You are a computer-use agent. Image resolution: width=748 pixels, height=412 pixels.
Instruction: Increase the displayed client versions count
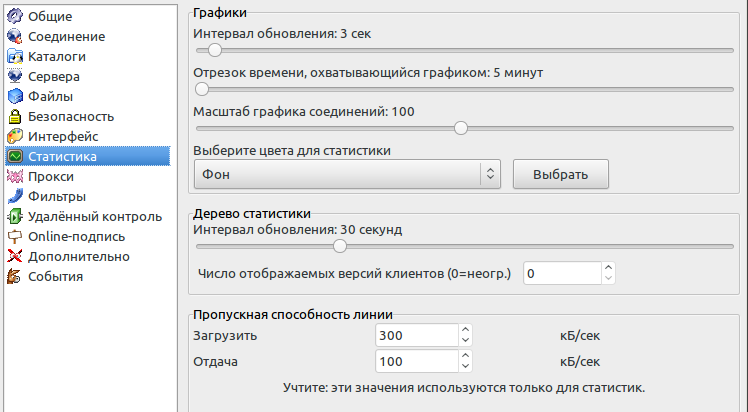pos(608,268)
